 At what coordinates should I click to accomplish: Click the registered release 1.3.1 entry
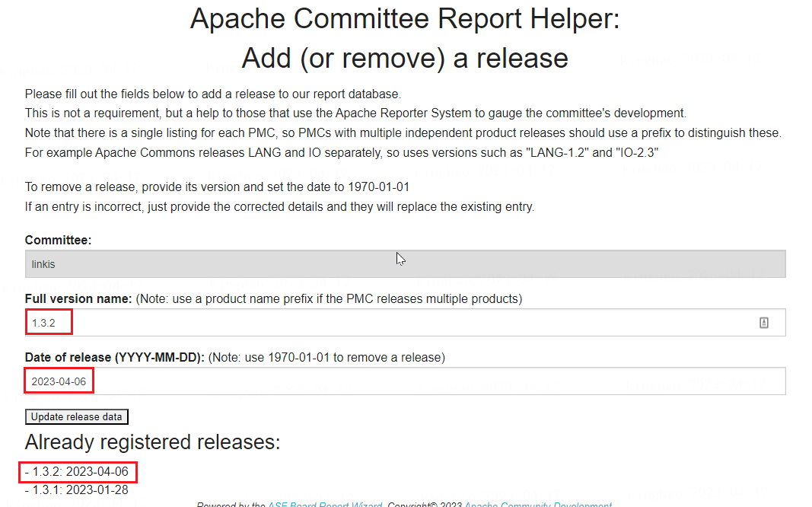(x=77, y=490)
